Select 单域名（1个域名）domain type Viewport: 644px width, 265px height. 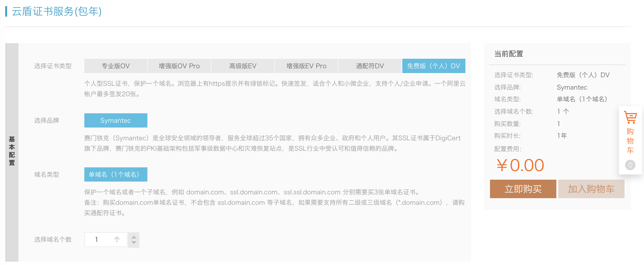tap(116, 174)
